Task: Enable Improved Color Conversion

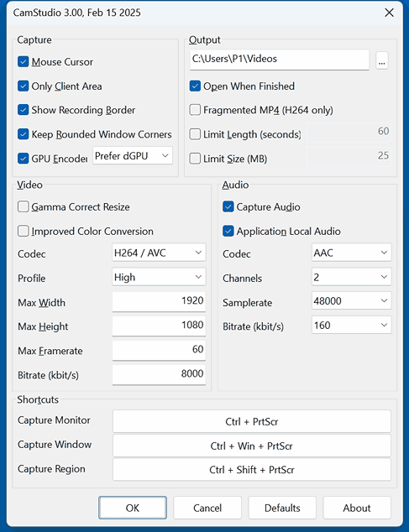Action: (24, 231)
